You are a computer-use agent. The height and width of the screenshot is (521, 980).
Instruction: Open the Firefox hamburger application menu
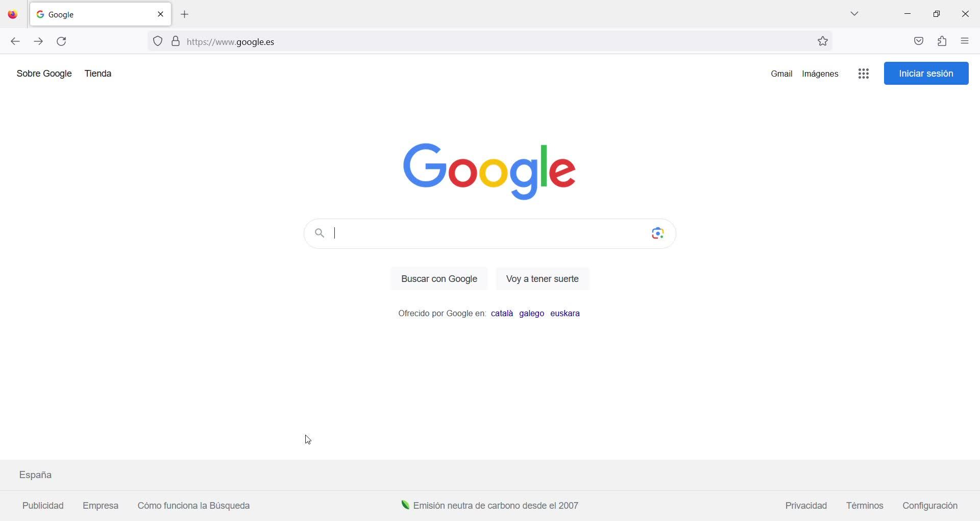coord(965,41)
